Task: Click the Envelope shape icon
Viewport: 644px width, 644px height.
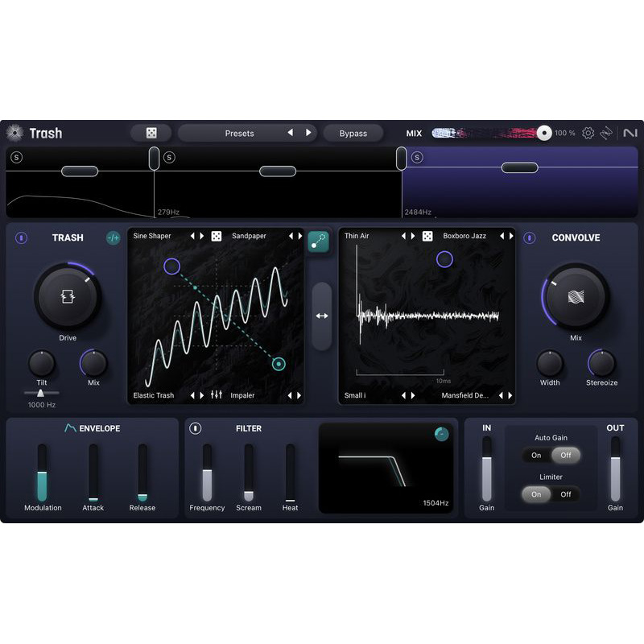Action: 70,428
